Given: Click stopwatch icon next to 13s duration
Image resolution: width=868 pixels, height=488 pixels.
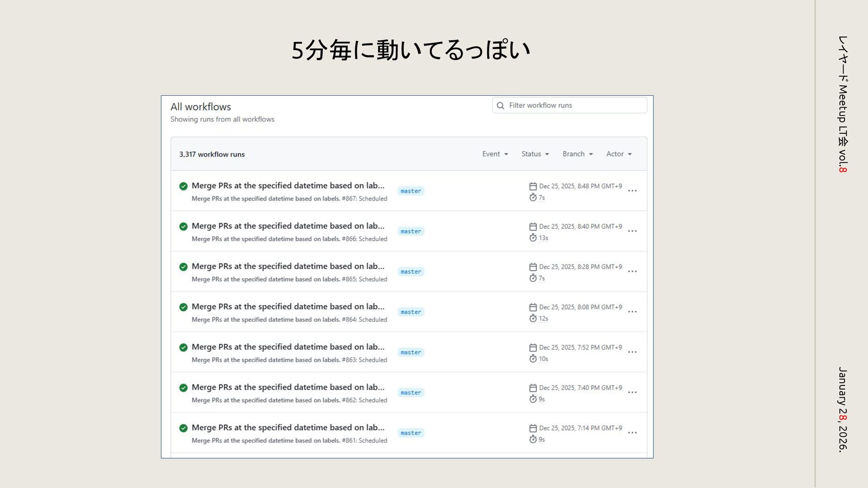Looking at the screenshot, I should (x=533, y=238).
